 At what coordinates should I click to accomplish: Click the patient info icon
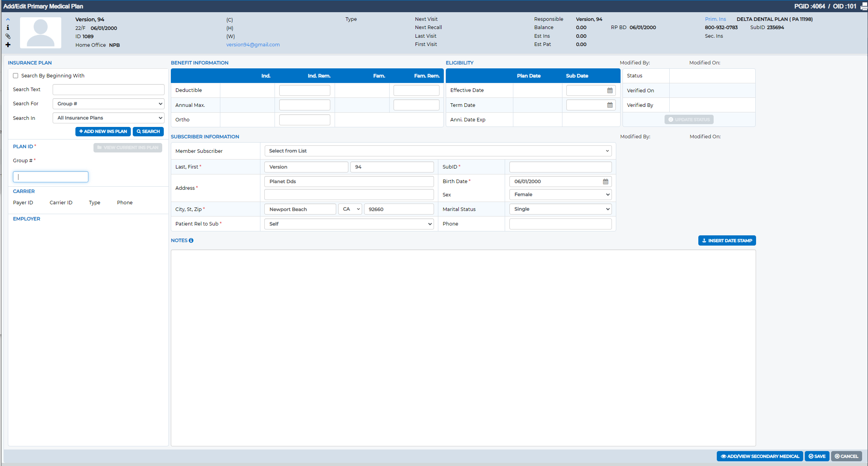(8, 28)
